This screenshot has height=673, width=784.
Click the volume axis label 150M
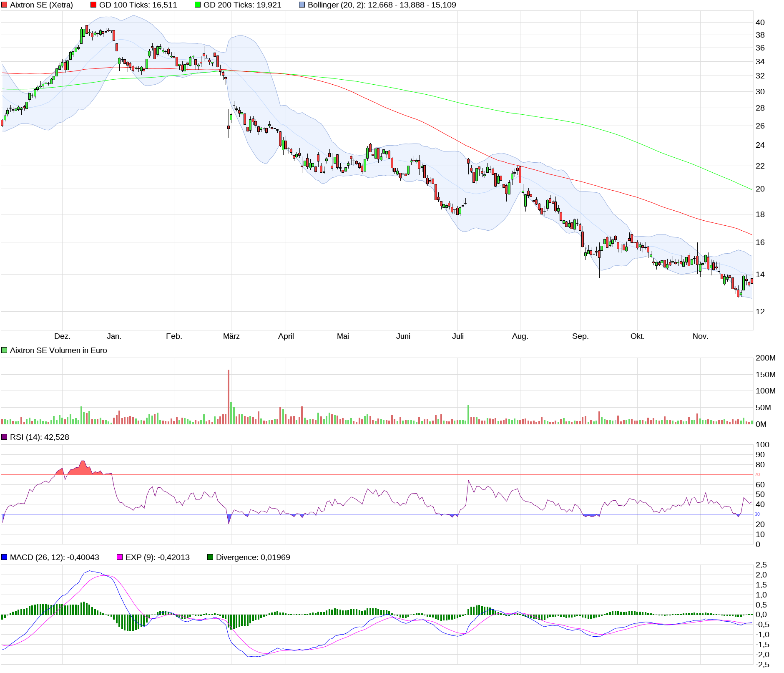pyautogui.click(x=766, y=375)
